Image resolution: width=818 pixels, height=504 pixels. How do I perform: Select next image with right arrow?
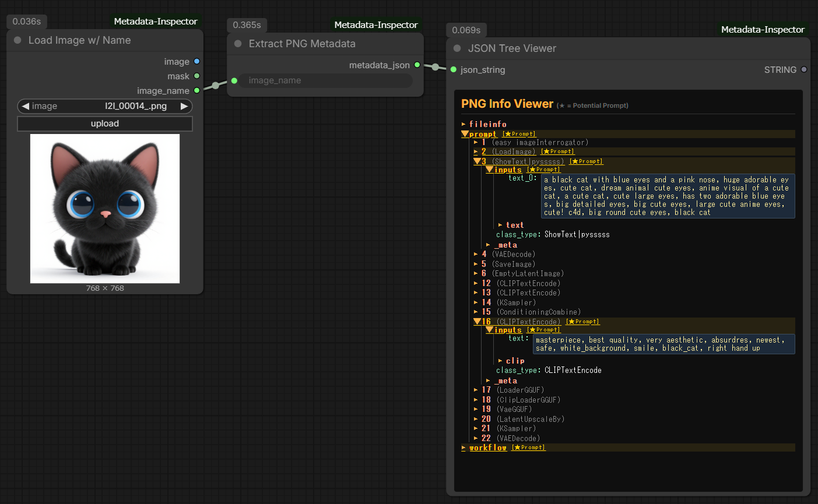coord(184,106)
